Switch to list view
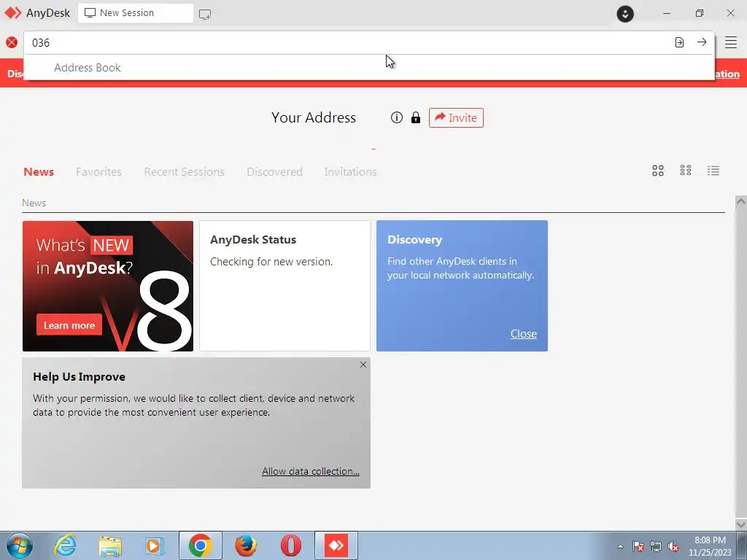Image resolution: width=747 pixels, height=560 pixels. pyautogui.click(x=713, y=171)
